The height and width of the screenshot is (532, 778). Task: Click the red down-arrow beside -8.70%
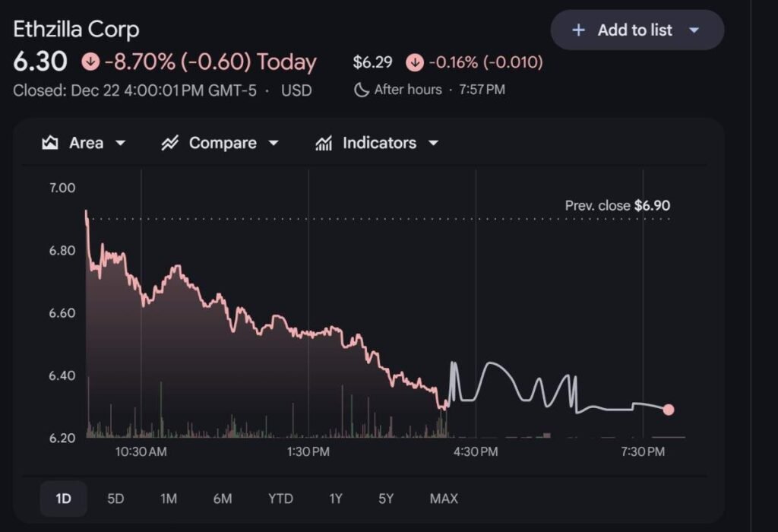pyautogui.click(x=90, y=62)
